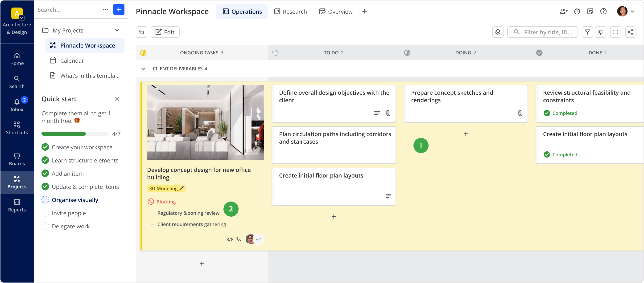The height and width of the screenshot is (283, 644).
Task: Open the help question mark icon
Action: (x=603, y=11)
